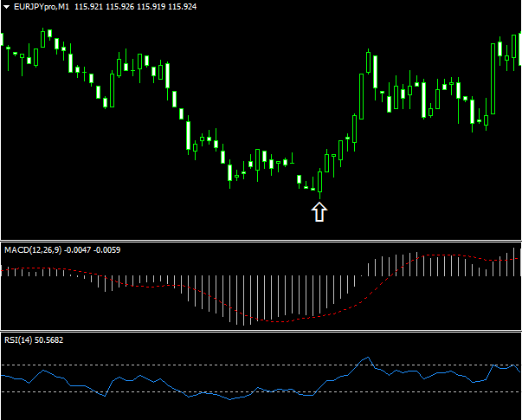Viewport: 522px width, 420px height.
Task: Click the white up arrow buy signal
Action: coord(319,211)
